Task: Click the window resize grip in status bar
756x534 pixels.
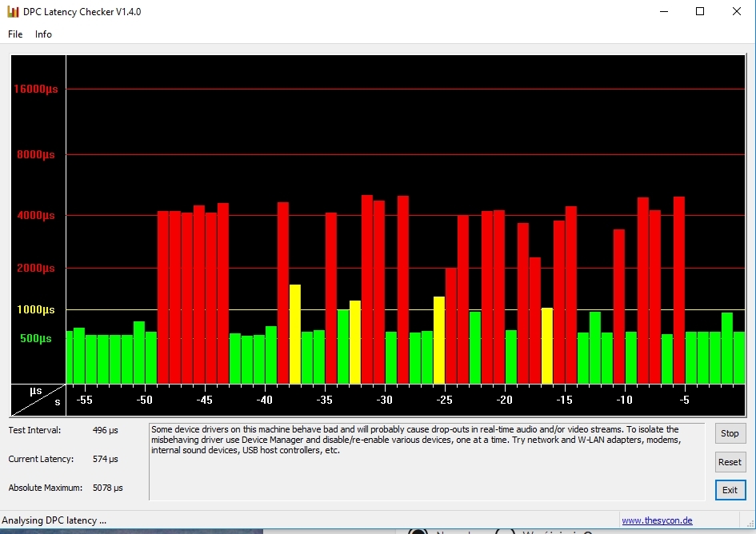Action: [750, 524]
